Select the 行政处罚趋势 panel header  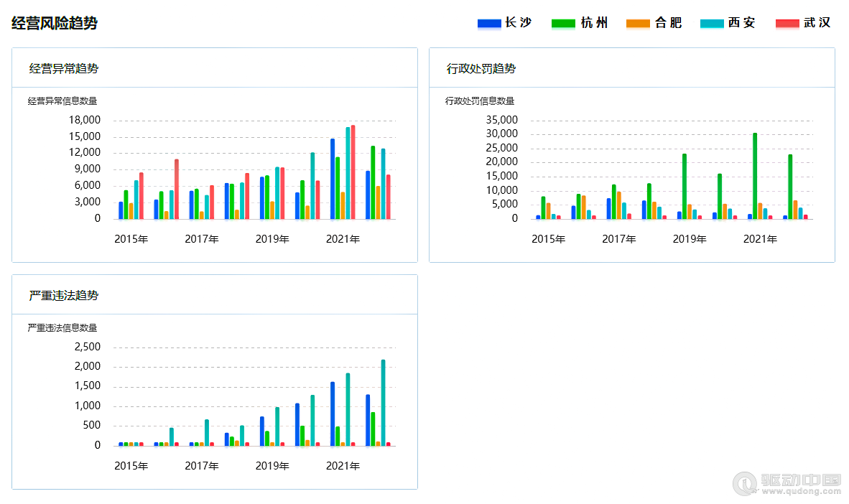632,68
